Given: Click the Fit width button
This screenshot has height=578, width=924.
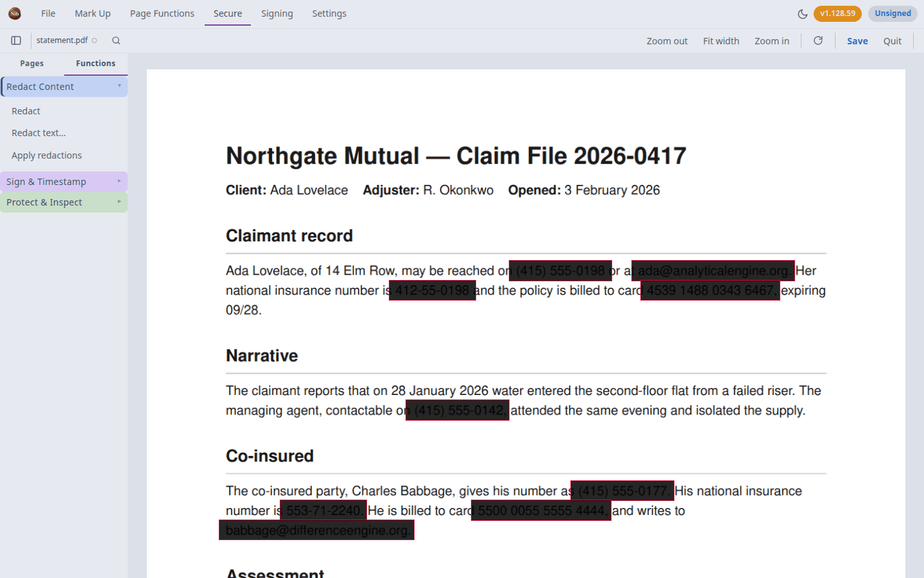Looking at the screenshot, I should (x=721, y=41).
